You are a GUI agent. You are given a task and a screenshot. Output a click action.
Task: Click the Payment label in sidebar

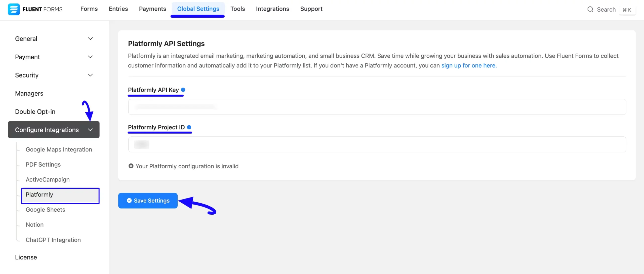[27, 57]
